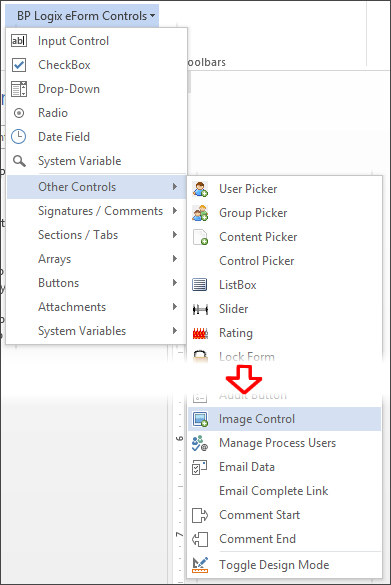
Task: Open the BP Logix eForm Controls dropdown
Action: 86,16
